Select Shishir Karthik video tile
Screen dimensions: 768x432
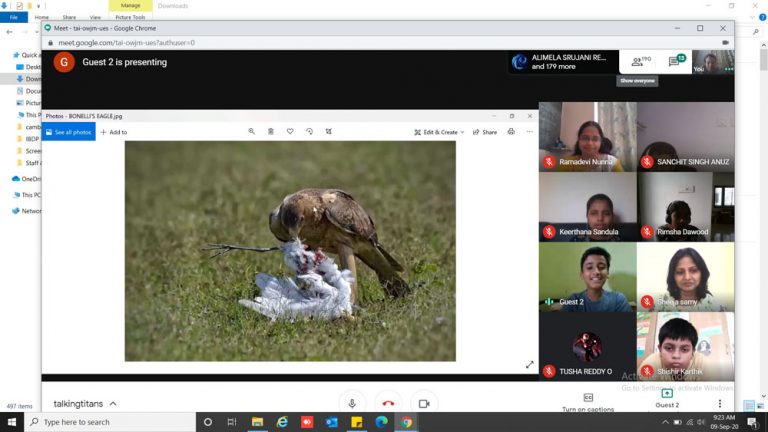[686, 347]
